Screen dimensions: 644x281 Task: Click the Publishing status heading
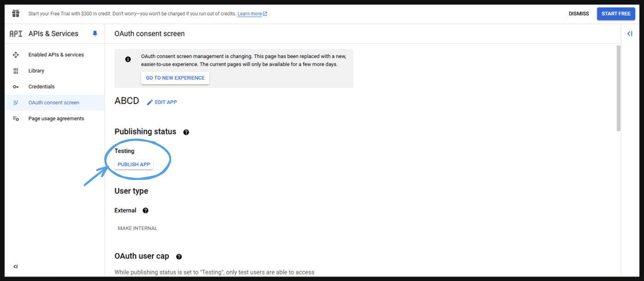[145, 132]
